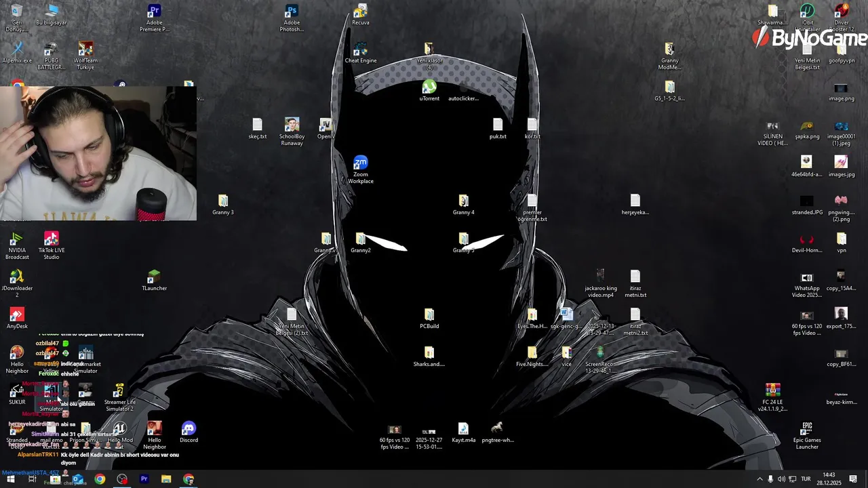The width and height of the screenshot is (868, 488).
Task: Open stranded.JPG image file
Action: point(807,205)
